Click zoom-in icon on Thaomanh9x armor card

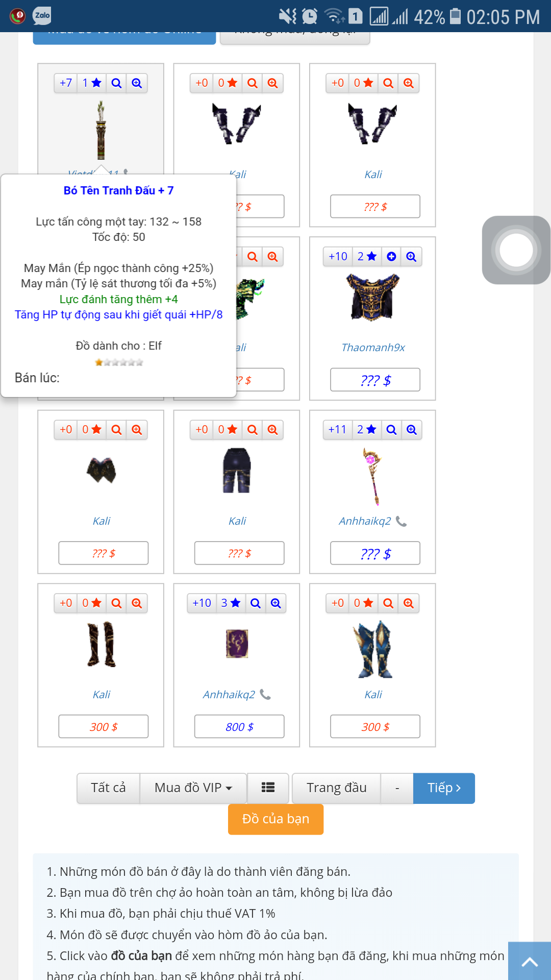[411, 257]
